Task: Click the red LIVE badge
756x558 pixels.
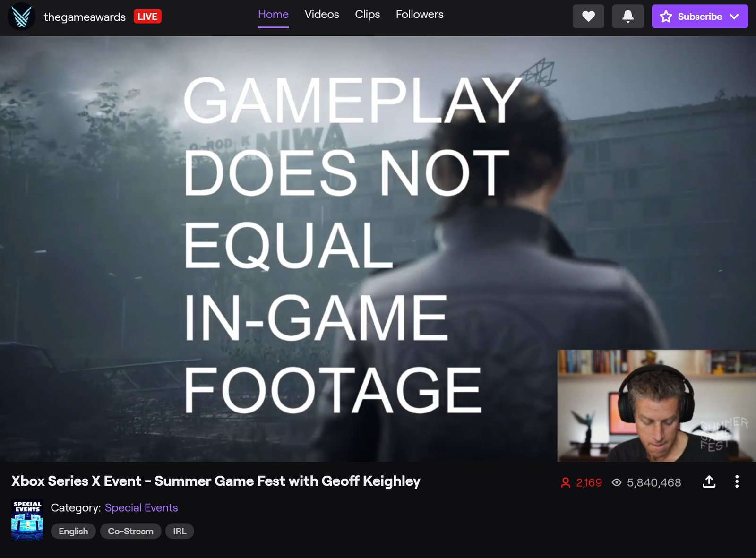Action: pos(147,17)
